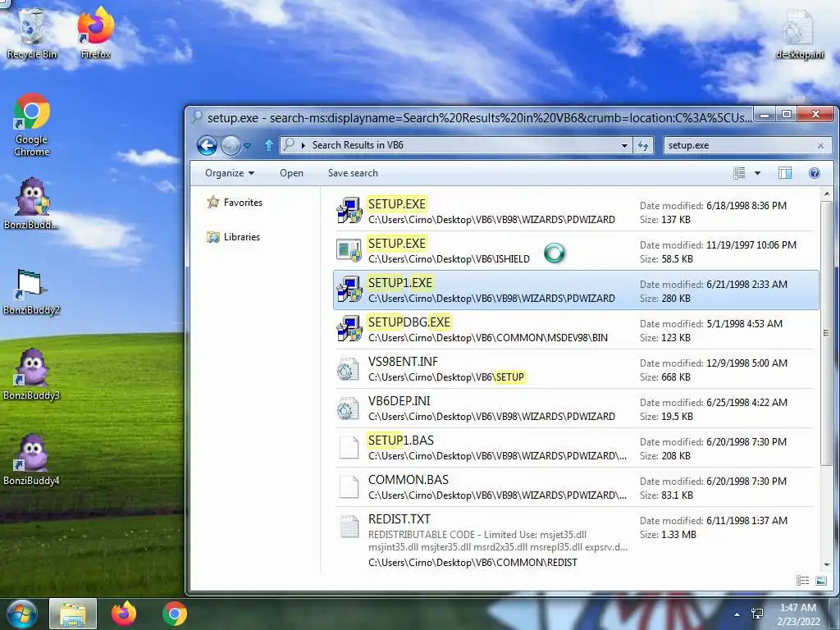This screenshot has height=630, width=840.
Task: Select the COMMON.BAS result
Action: 576,487
